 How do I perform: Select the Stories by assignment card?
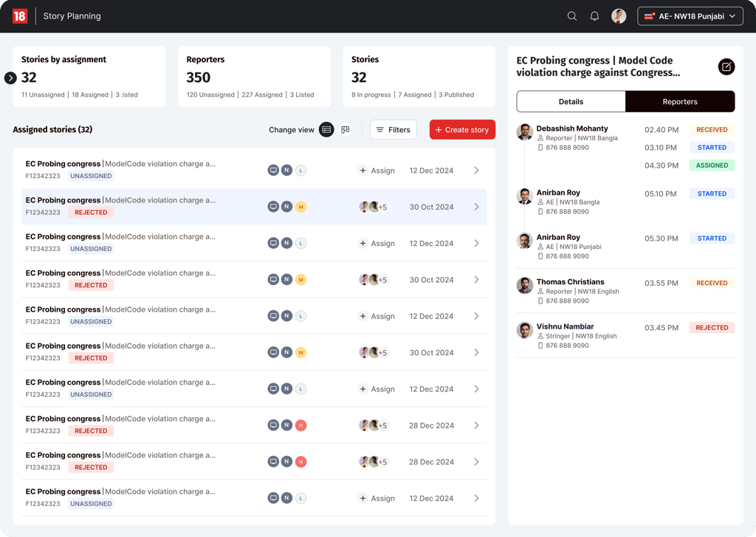89,76
